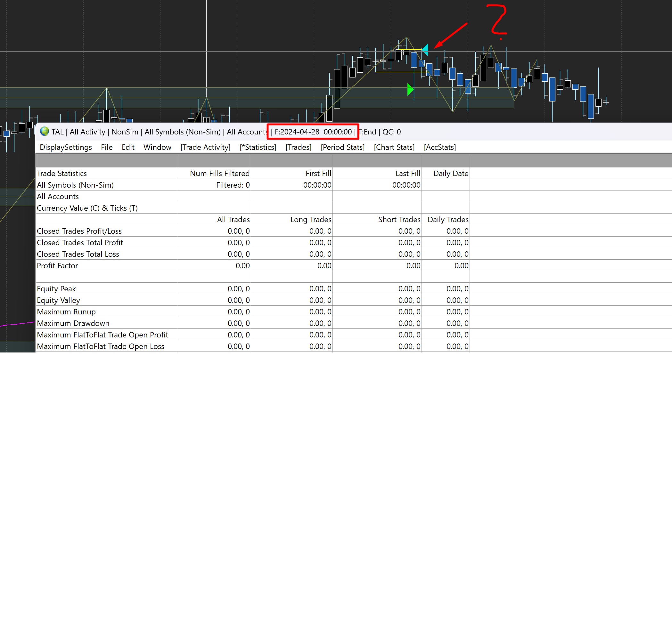This screenshot has height=631, width=672.
Task: Open the Edit menu
Action: click(x=128, y=147)
